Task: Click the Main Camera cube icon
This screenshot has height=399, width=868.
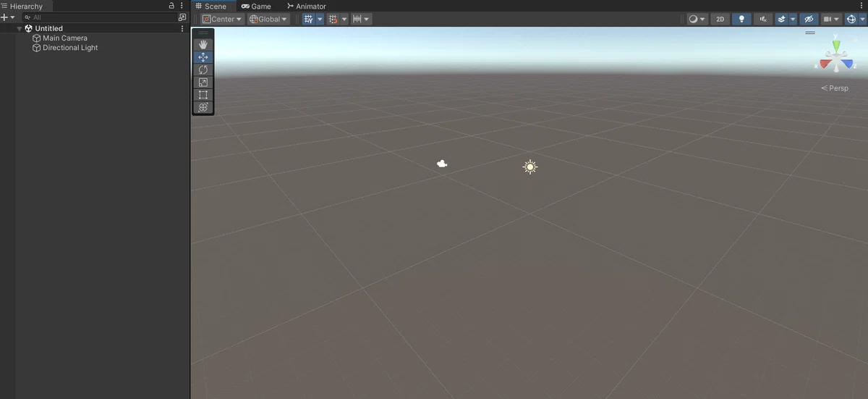Action: (x=36, y=38)
